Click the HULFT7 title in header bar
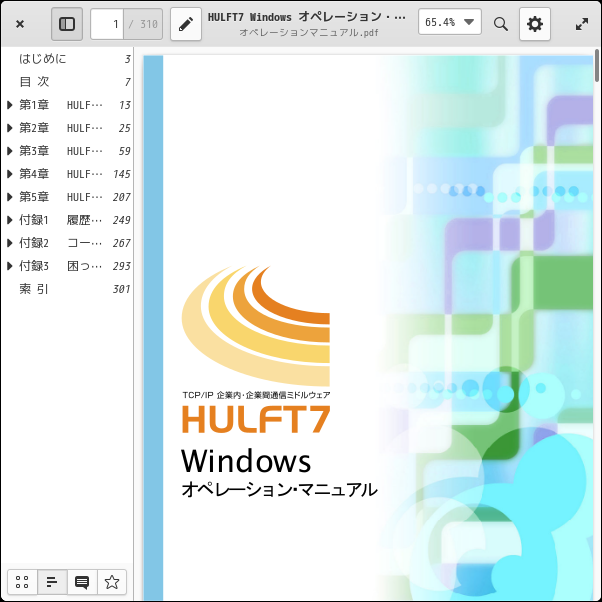 (x=306, y=17)
